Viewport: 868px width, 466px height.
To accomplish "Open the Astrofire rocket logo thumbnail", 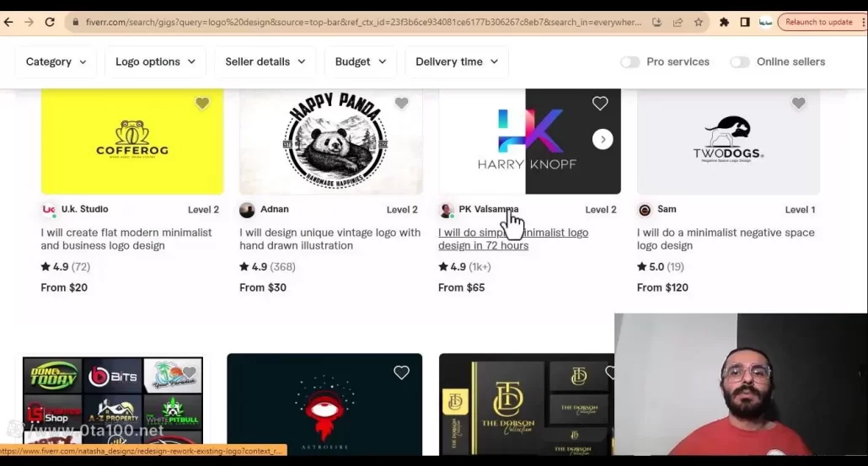I will pyautogui.click(x=324, y=404).
